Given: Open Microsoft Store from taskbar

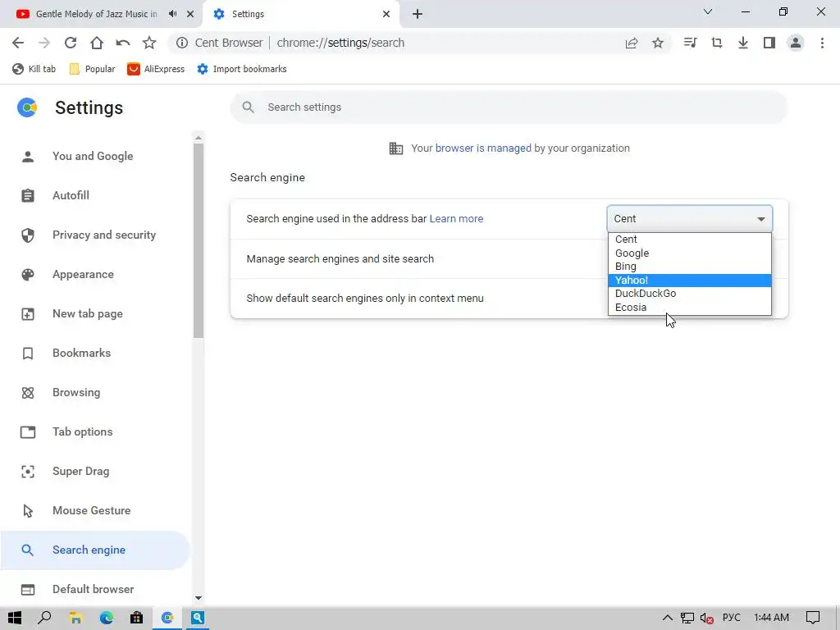Looking at the screenshot, I should (x=137, y=619).
